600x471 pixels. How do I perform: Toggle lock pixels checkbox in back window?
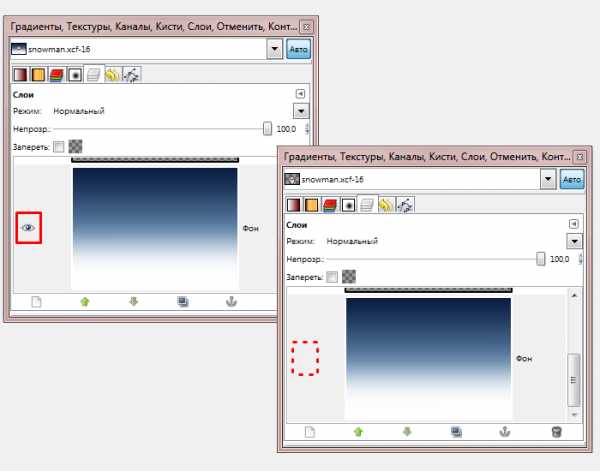[59, 147]
